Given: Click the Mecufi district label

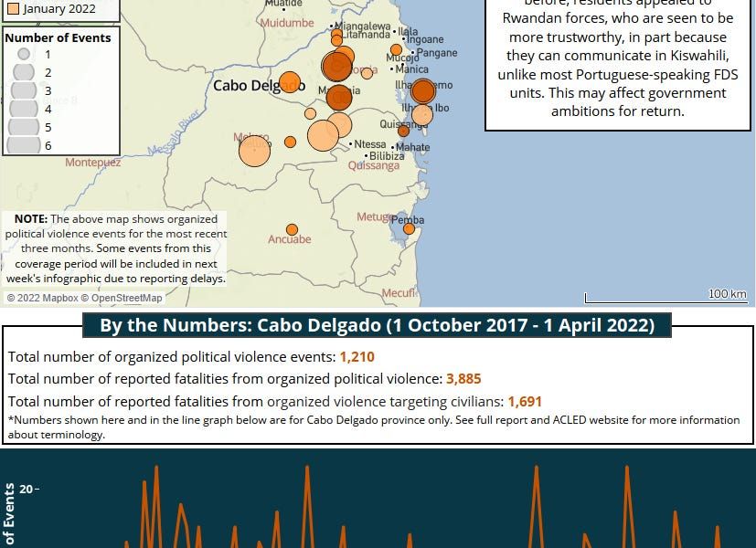Looking at the screenshot, I should point(399,293).
